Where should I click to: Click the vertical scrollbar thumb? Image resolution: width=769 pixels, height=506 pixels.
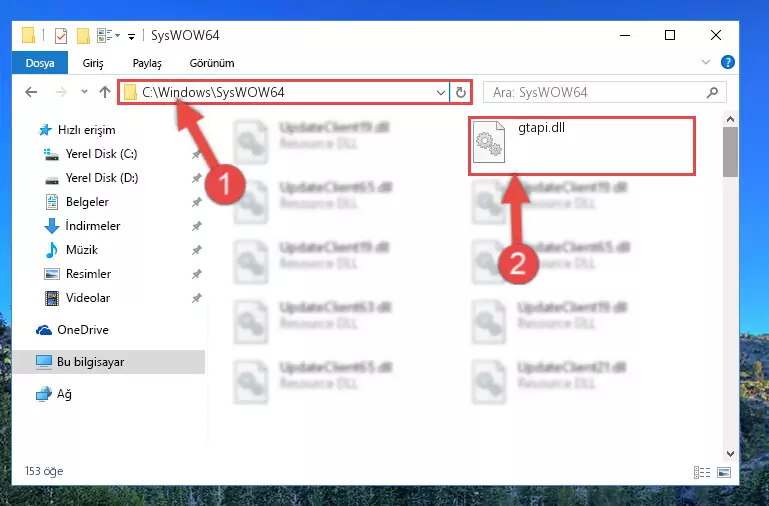730,152
